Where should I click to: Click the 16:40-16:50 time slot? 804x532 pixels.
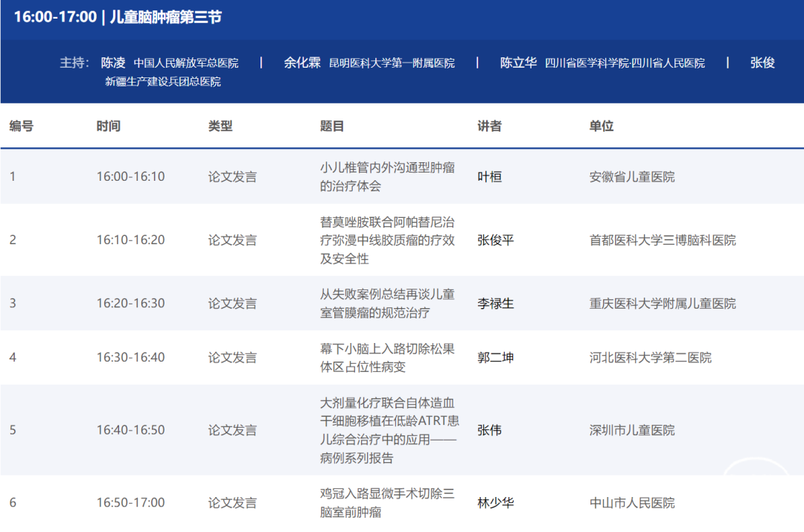130,430
